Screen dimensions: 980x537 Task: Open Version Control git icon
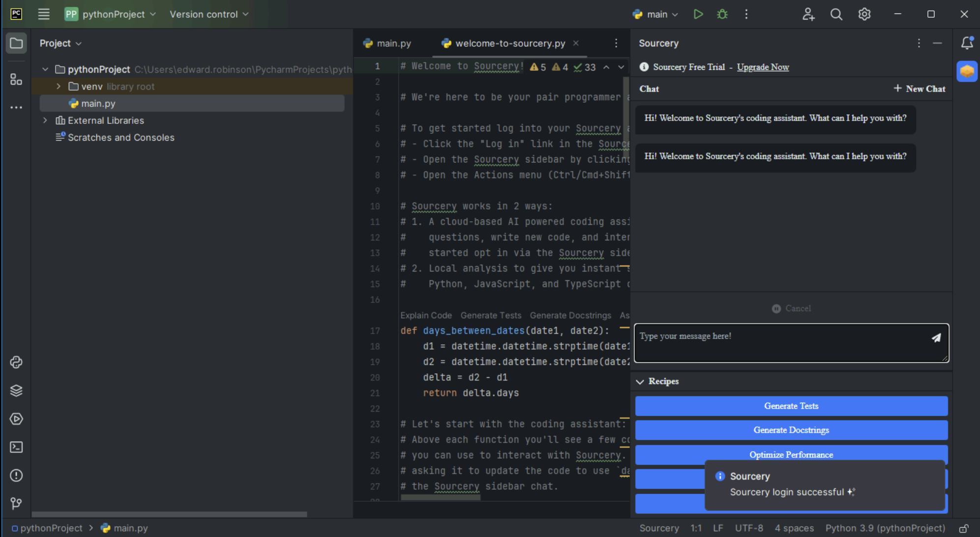[x=16, y=504]
